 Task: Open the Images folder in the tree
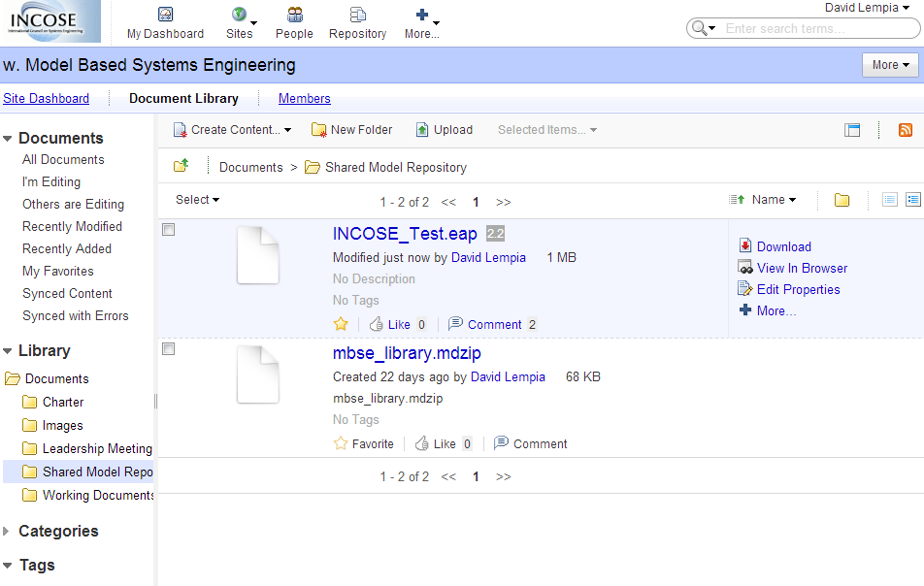pos(62,425)
